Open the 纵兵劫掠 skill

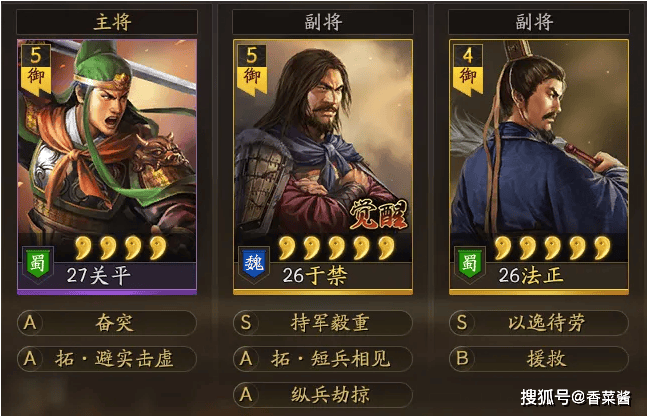(323, 395)
